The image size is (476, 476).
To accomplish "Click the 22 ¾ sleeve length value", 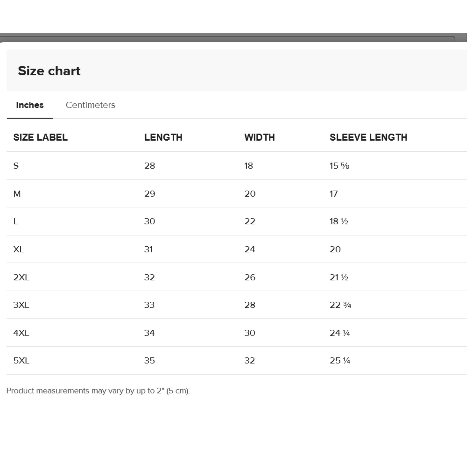I will [340, 305].
